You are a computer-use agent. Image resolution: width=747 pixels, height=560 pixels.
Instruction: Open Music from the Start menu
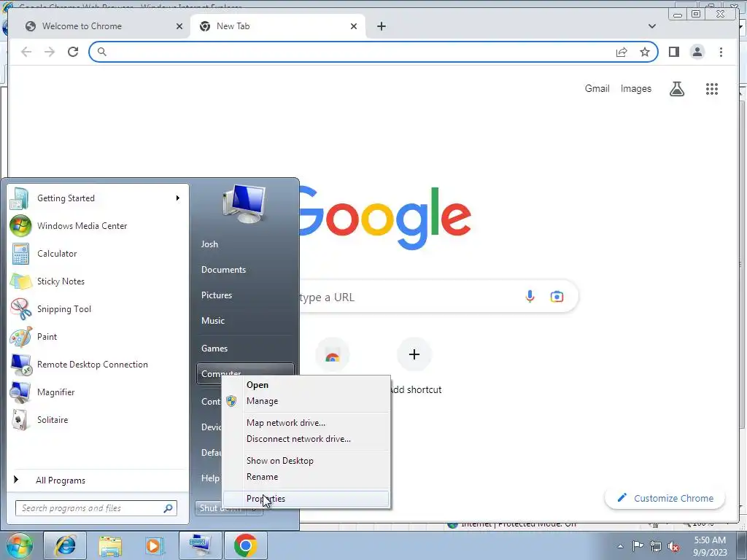[x=245, y=321]
